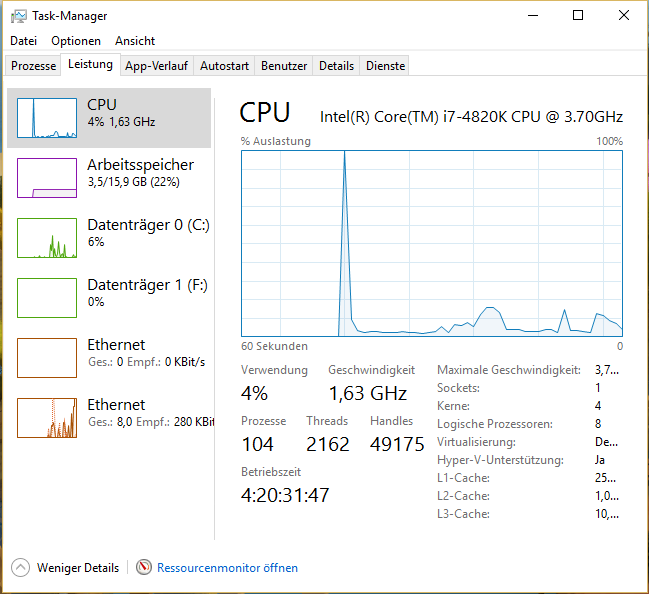Image resolution: width=649 pixels, height=594 pixels.
Task: Click the CPU utilization graph area
Action: tap(432, 243)
